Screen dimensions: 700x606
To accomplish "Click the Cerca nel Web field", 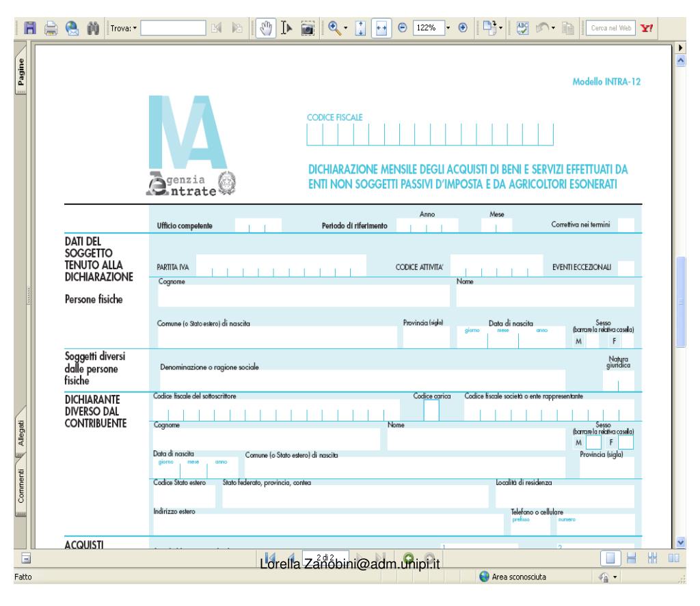I will (610, 28).
